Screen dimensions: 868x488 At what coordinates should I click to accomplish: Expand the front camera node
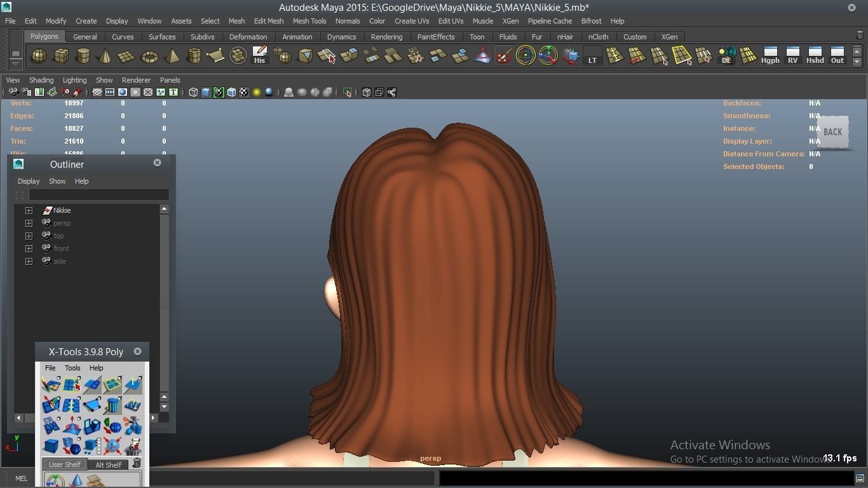[x=29, y=248]
